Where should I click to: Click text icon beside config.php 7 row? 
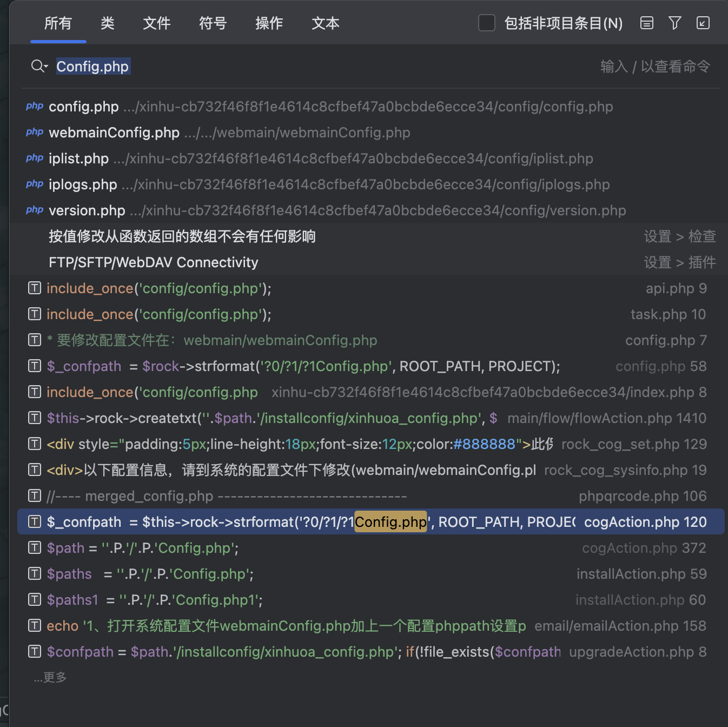click(35, 340)
